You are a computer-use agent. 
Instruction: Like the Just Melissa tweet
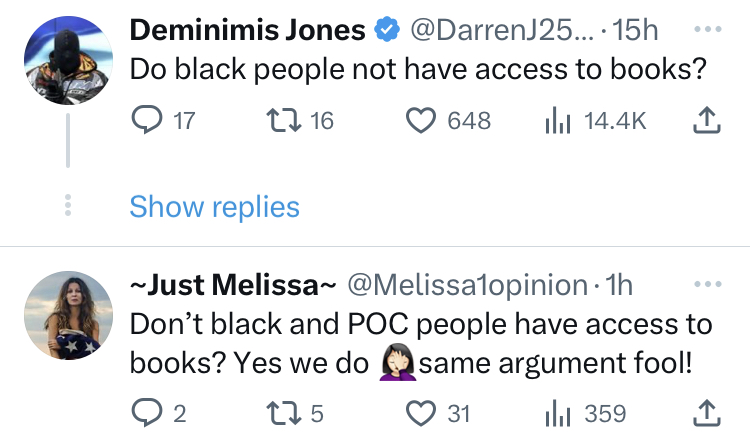421,412
